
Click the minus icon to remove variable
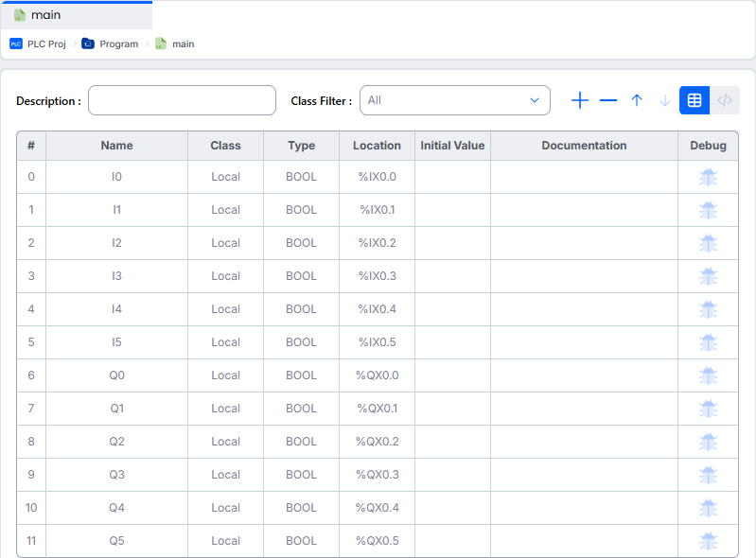608,100
